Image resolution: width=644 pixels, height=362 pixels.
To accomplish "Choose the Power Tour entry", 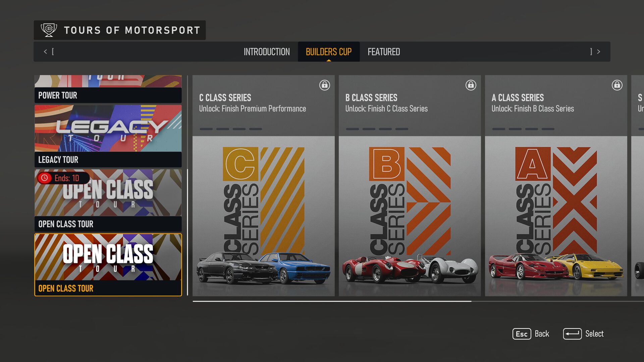I will [108, 89].
